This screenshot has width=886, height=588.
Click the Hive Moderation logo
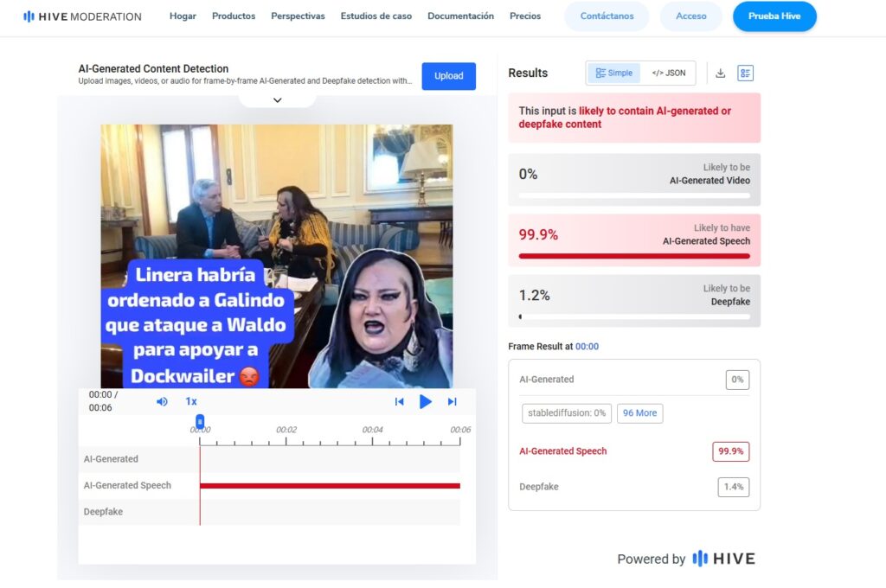(82, 16)
